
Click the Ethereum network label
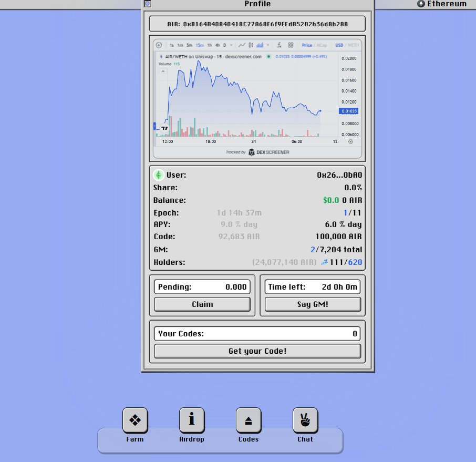[447, 4]
